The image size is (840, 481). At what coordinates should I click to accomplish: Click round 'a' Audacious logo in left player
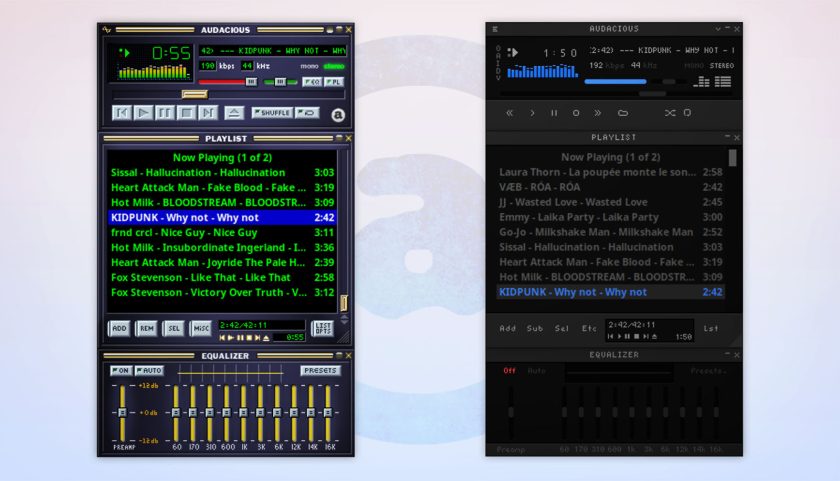point(338,115)
